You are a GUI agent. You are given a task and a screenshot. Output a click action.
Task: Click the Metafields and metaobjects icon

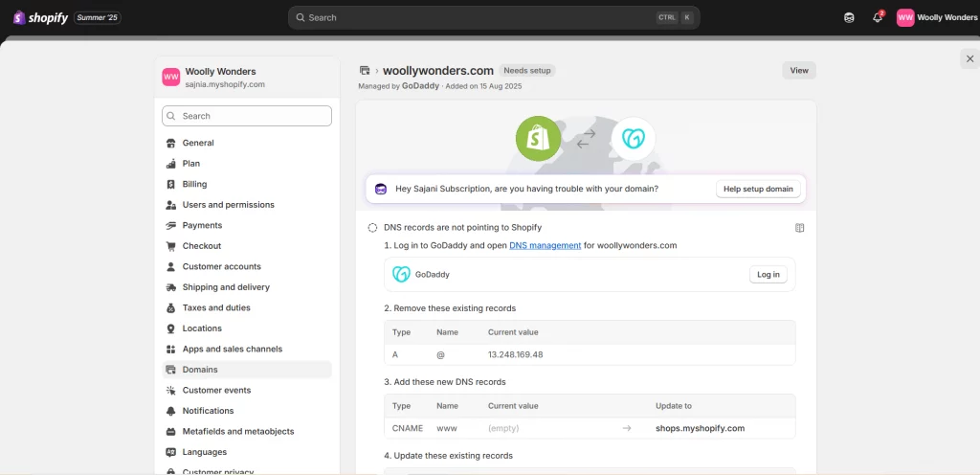coord(170,432)
